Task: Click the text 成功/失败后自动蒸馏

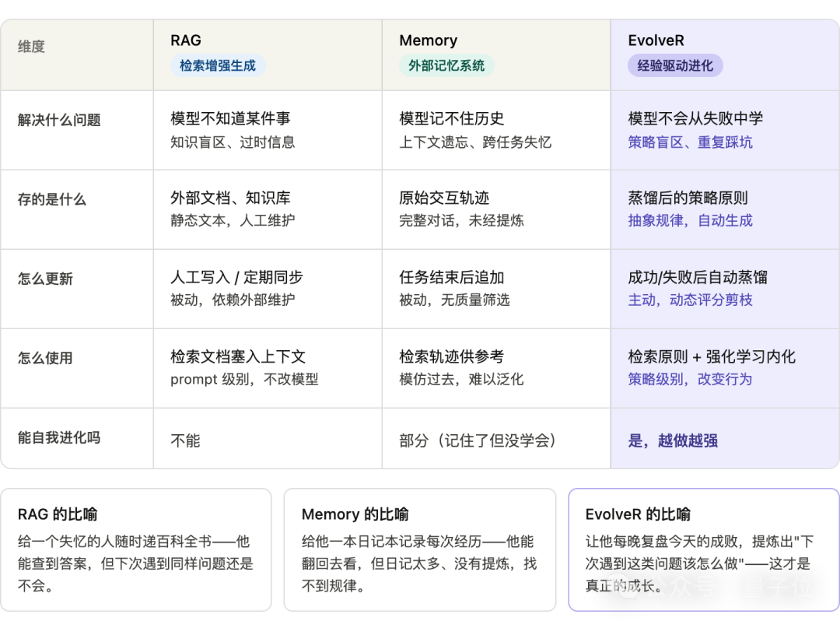Action: point(698,277)
